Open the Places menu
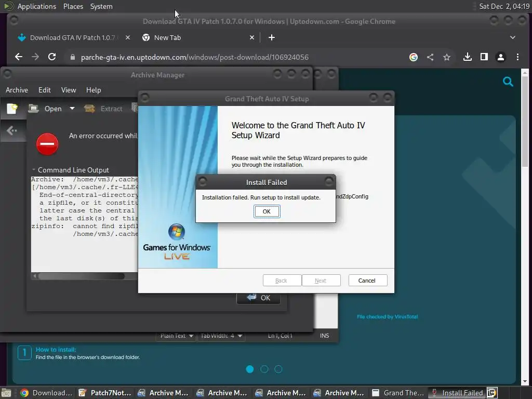Screen dimensions: 532x399 73,6
